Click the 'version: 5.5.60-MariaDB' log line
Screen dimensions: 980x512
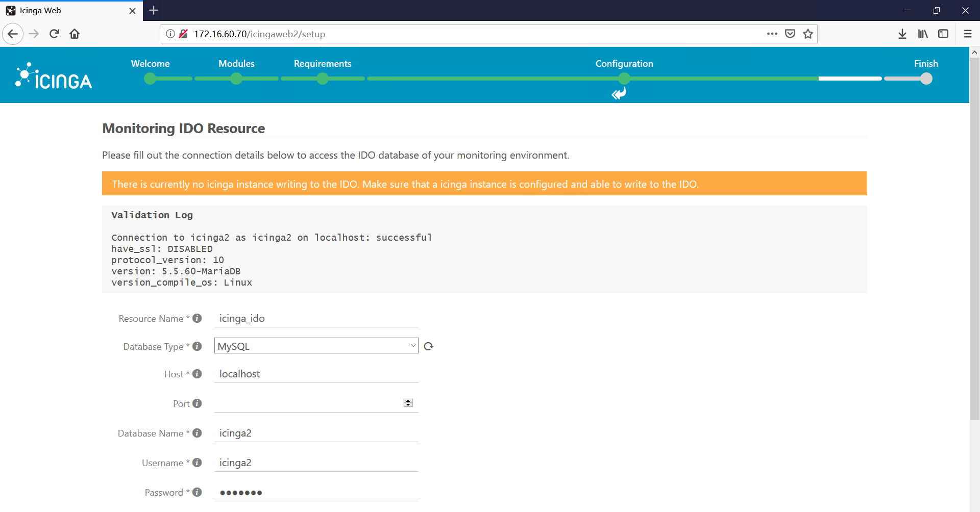176,271
